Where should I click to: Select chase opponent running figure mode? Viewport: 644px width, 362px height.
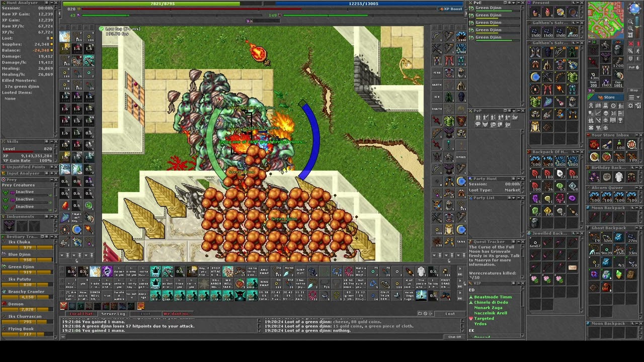[638, 51]
